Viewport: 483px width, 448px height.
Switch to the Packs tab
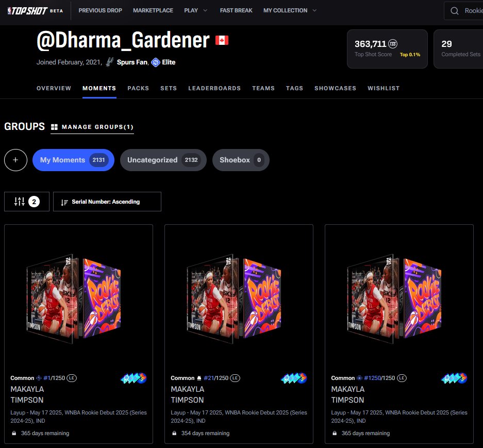pos(138,88)
